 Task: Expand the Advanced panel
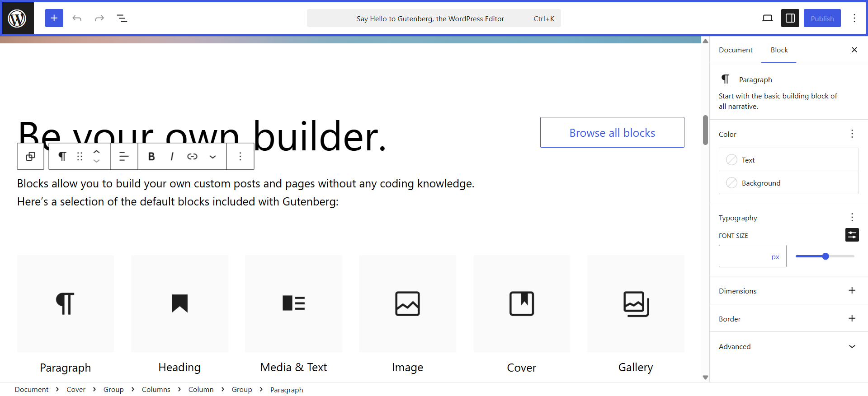tap(789, 346)
